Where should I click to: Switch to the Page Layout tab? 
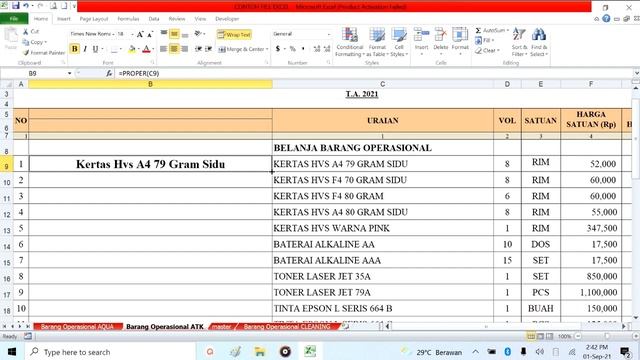pyautogui.click(x=94, y=19)
